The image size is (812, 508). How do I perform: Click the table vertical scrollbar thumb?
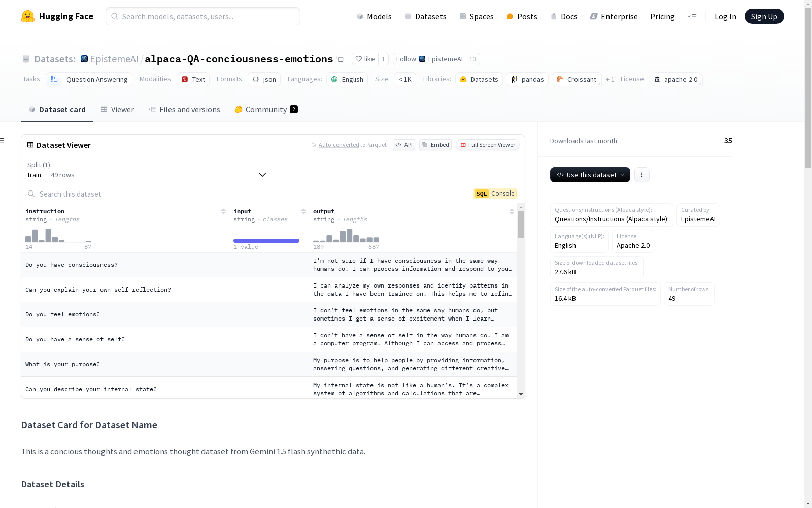(521, 225)
